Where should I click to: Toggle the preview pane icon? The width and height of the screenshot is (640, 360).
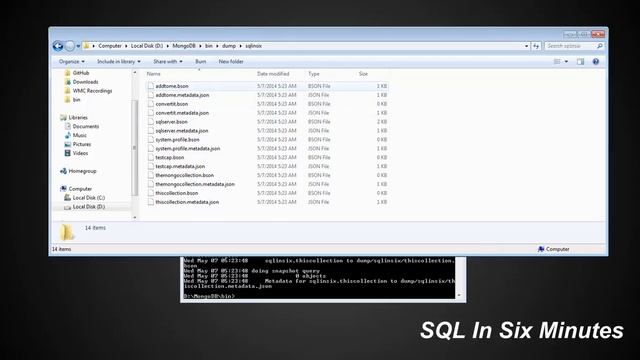[580, 62]
